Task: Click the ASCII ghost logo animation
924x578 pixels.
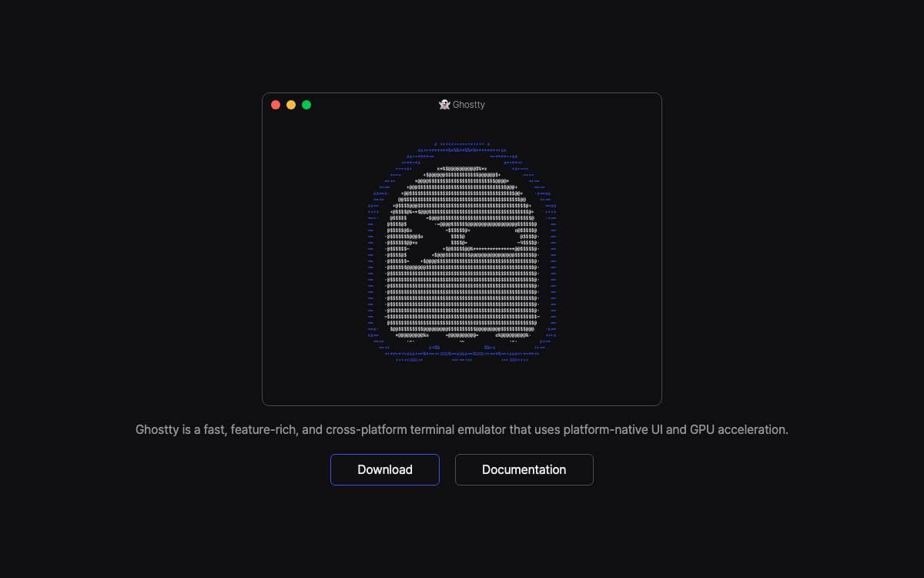Action: click(x=462, y=252)
